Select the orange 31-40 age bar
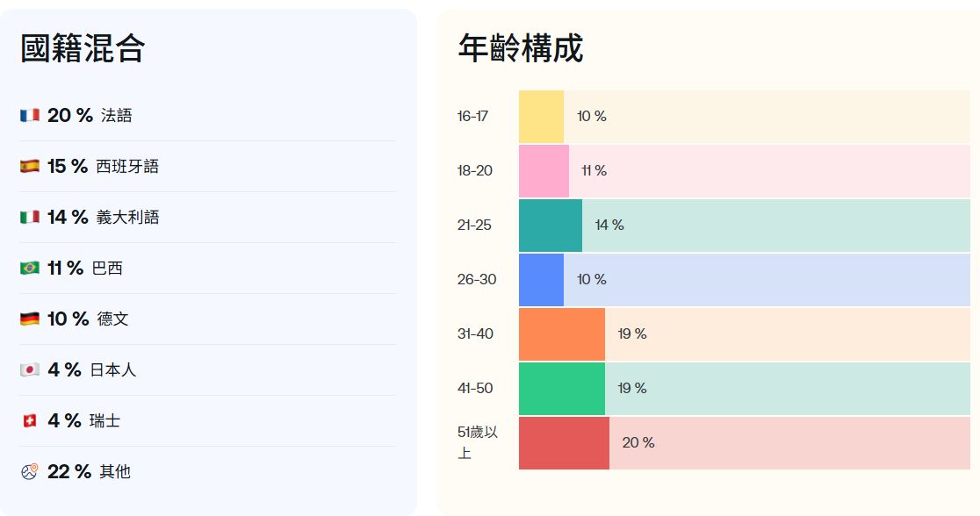The width and height of the screenshot is (980, 516). [562, 334]
